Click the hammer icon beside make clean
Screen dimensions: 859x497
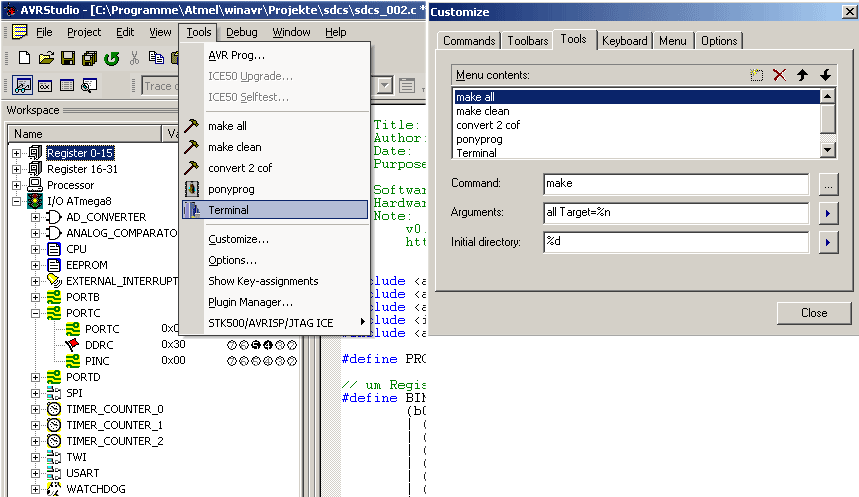(191, 146)
